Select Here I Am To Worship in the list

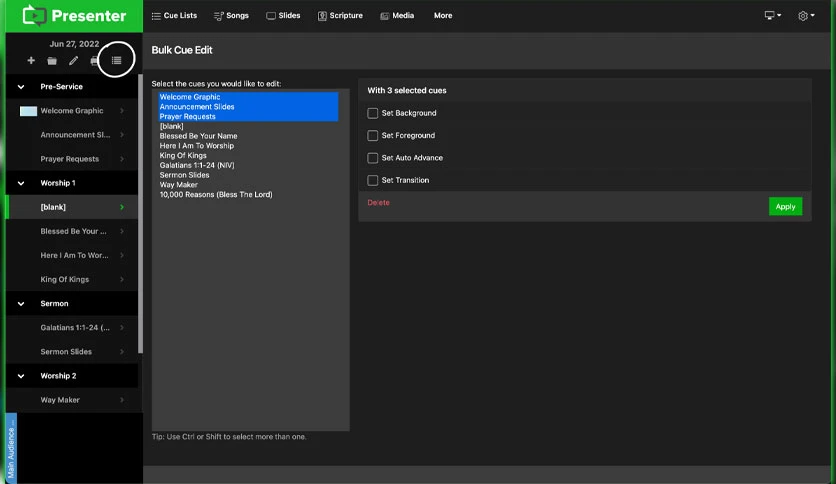pos(248,146)
